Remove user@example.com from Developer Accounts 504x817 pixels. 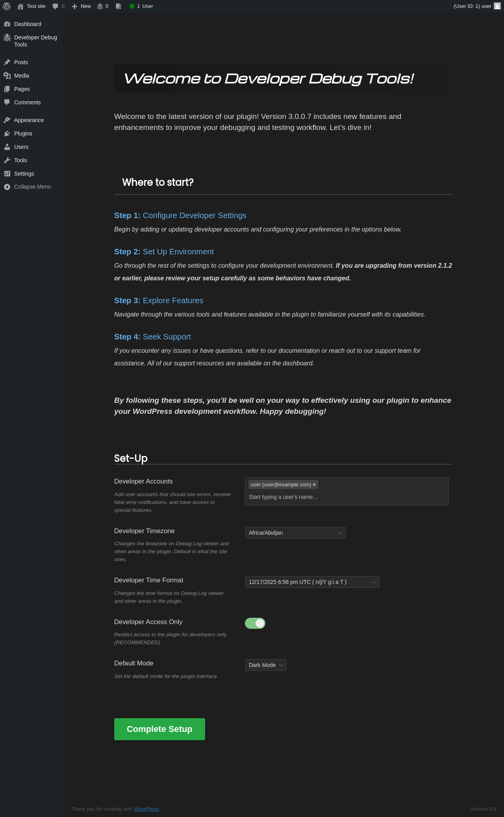tap(314, 485)
